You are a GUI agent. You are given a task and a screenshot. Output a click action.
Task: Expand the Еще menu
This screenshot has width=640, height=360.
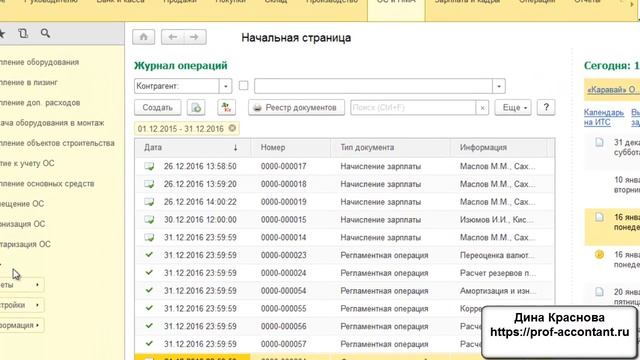click(513, 107)
